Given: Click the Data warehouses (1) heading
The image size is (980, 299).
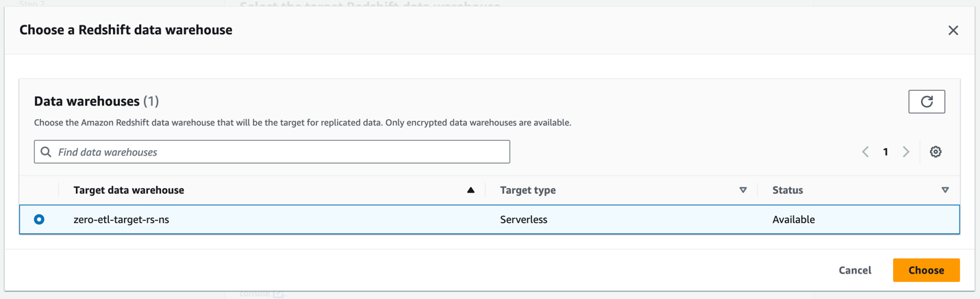Looking at the screenshot, I should (97, 101).
